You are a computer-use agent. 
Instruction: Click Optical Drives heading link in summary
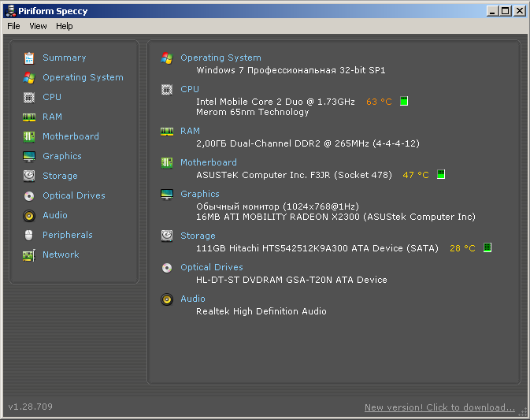coord(212,267)
